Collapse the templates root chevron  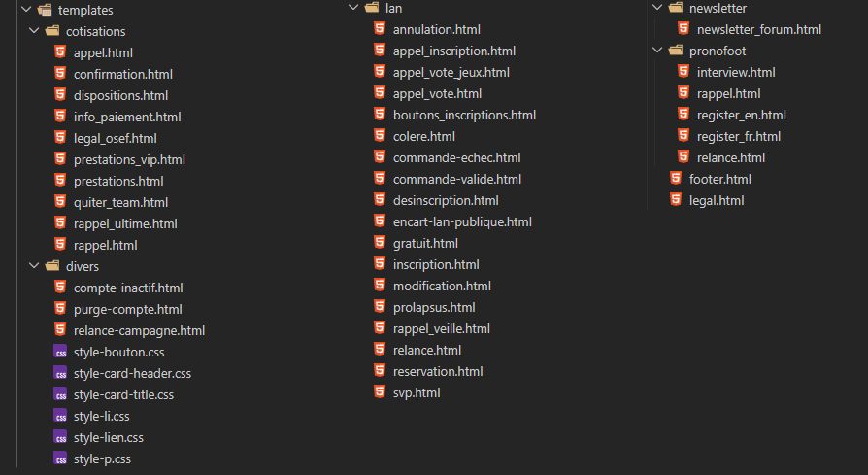coord(26,10)
